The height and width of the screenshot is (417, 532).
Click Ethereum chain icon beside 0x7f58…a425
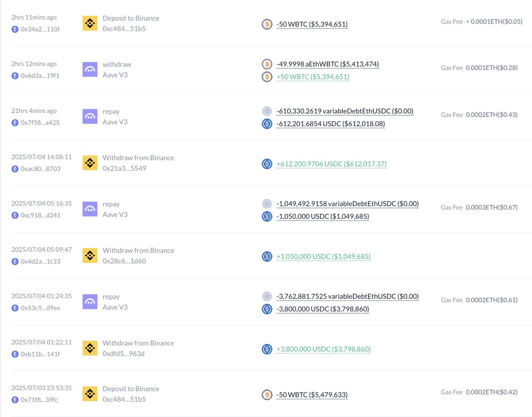pos(15,122)
